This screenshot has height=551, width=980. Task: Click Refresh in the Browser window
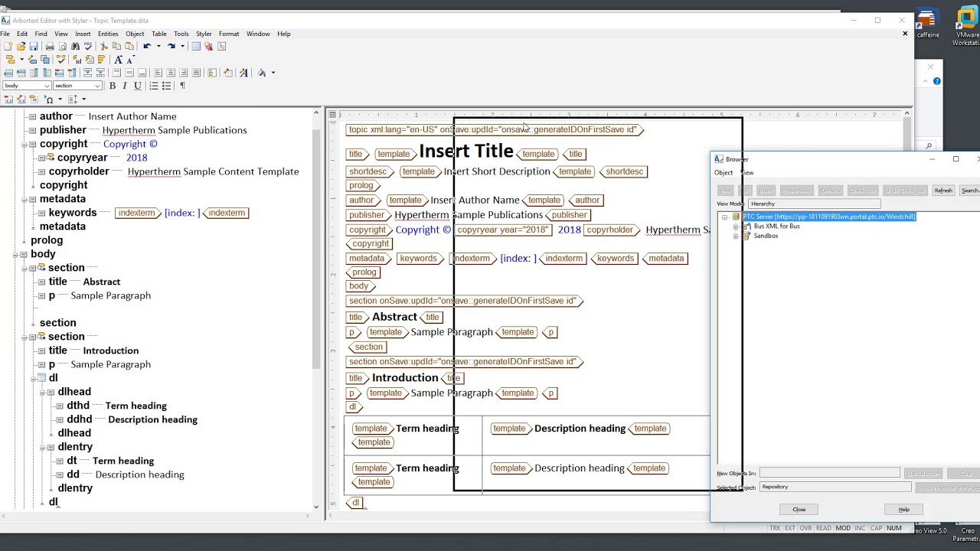943,191
